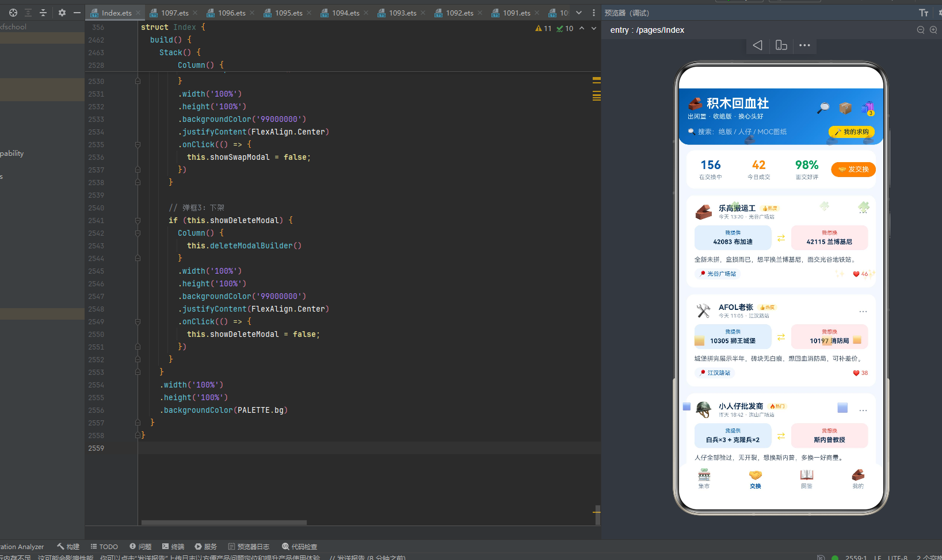The width and height of the screenshot is (942, 560).
Task: Open the 构建 build tool window
Action: tap(68, 547)
